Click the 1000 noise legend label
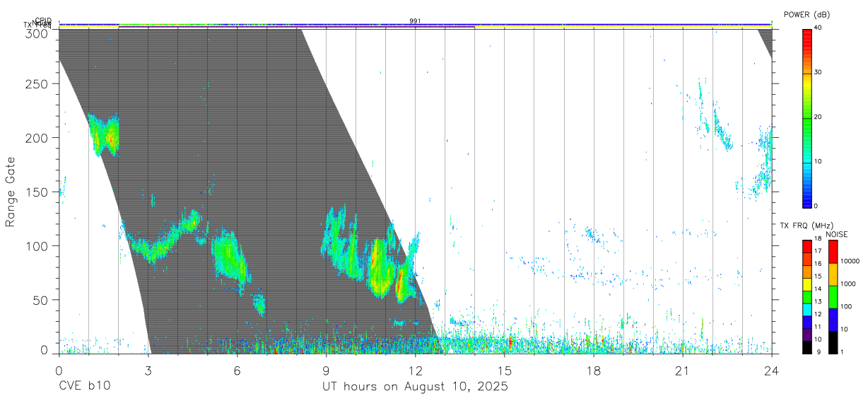 [849, 284]
